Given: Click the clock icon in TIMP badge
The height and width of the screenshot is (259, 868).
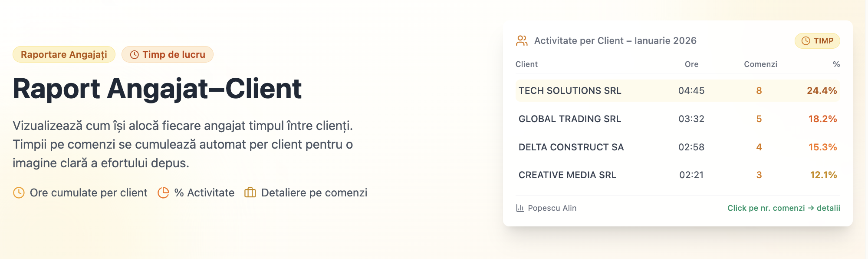Looking at the screenshot, I should (x=806, y=41).
